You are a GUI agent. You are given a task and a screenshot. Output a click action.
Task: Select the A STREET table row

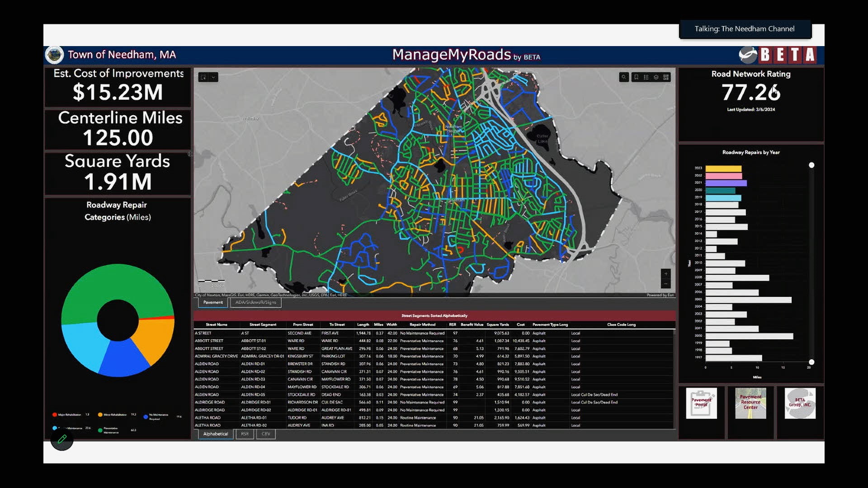pyautogui.click(x=434, y=333)
